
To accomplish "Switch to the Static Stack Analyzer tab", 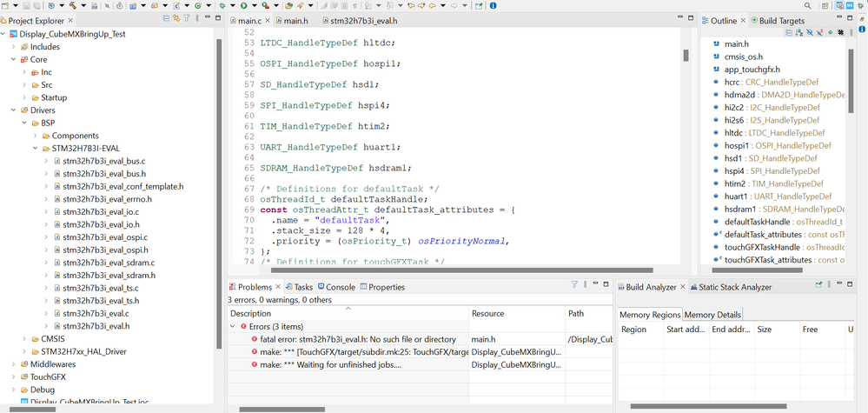I will (x=734, y=287).
